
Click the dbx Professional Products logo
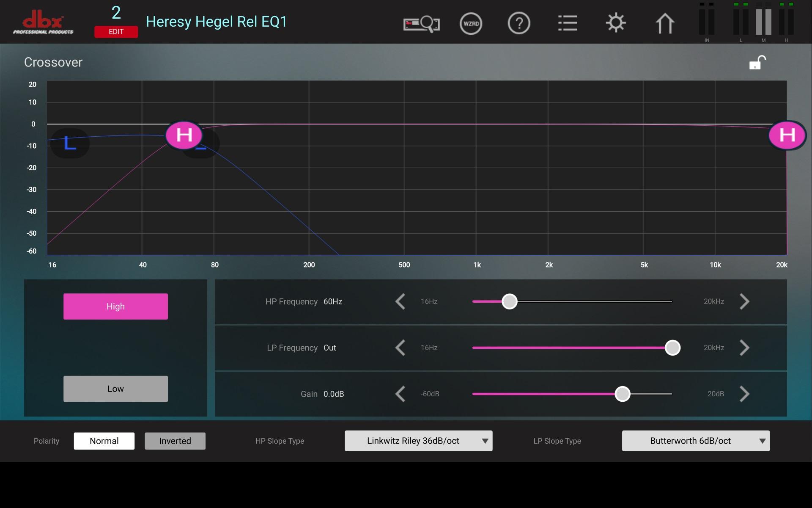coord(43,22)
